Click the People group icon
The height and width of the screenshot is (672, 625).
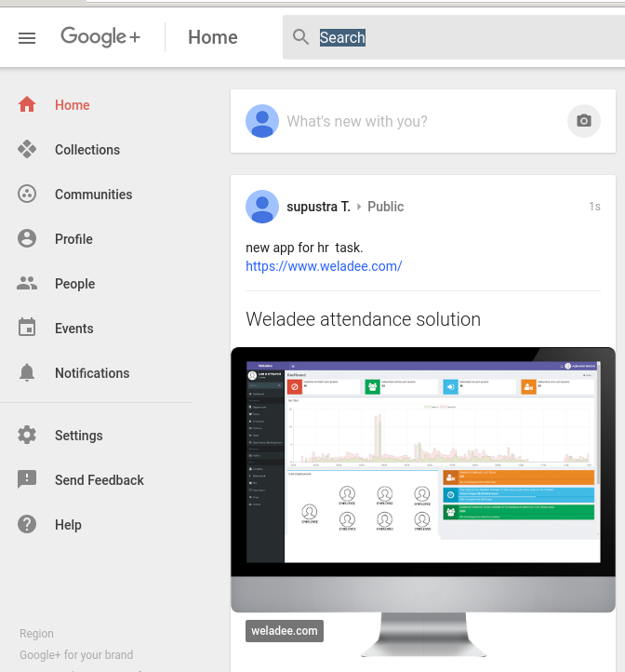click(x=27, y=283)
